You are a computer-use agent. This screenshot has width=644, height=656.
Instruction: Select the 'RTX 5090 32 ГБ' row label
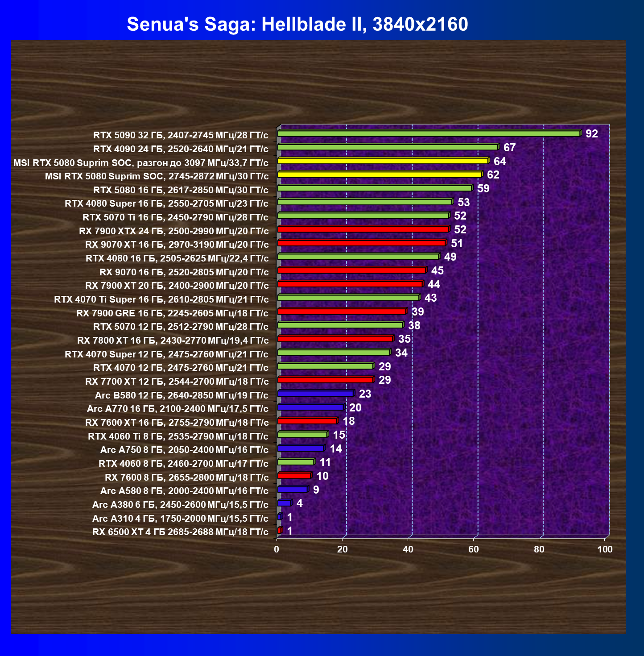click(x=181, y=135)
